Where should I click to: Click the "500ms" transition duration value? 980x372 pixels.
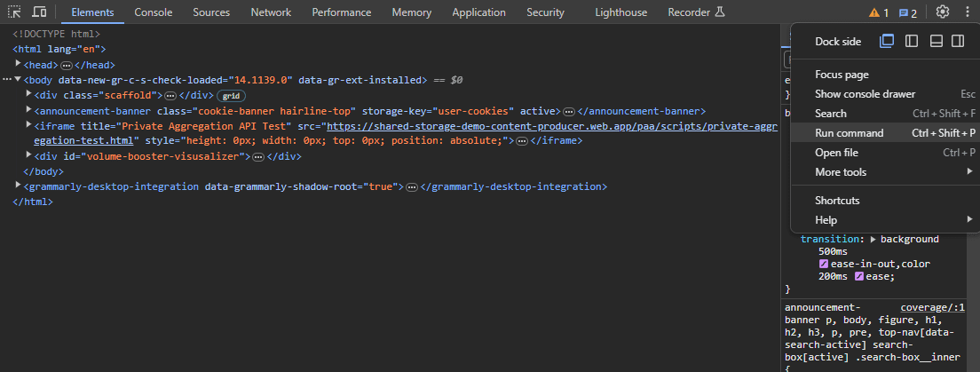click(x=833, y=251)
